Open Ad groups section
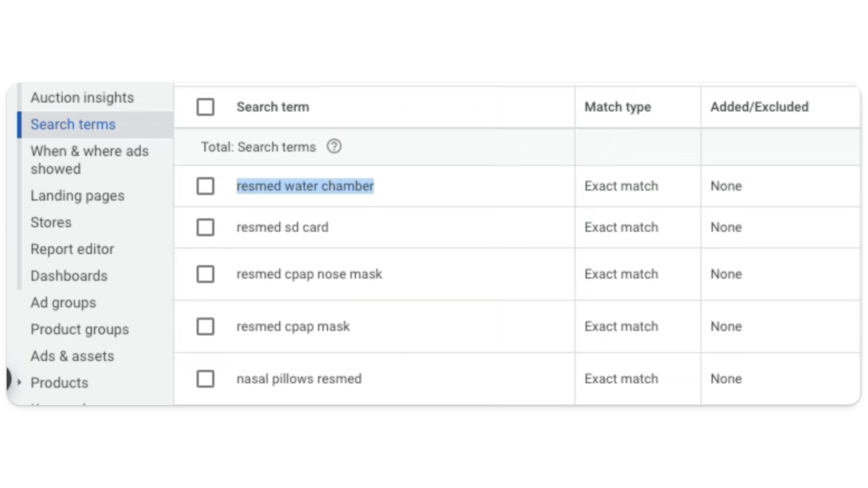Screen dimensions: 868x488 (63, 303)
